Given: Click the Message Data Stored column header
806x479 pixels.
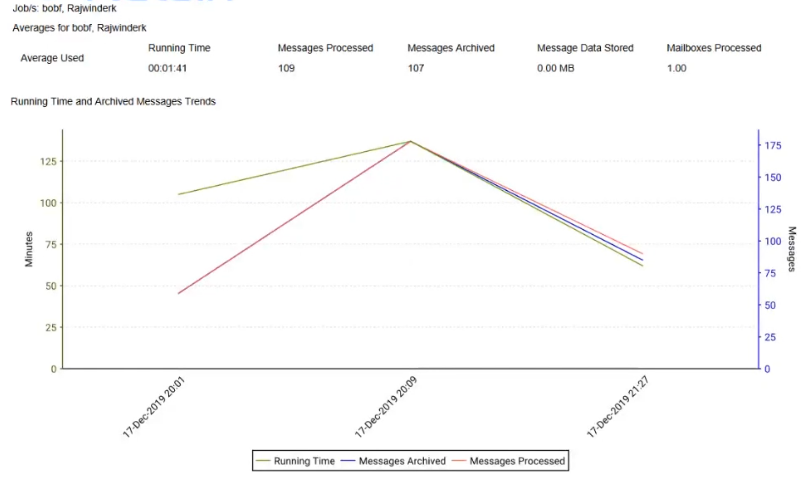Looking at the screenshot, I should [585, 48].
